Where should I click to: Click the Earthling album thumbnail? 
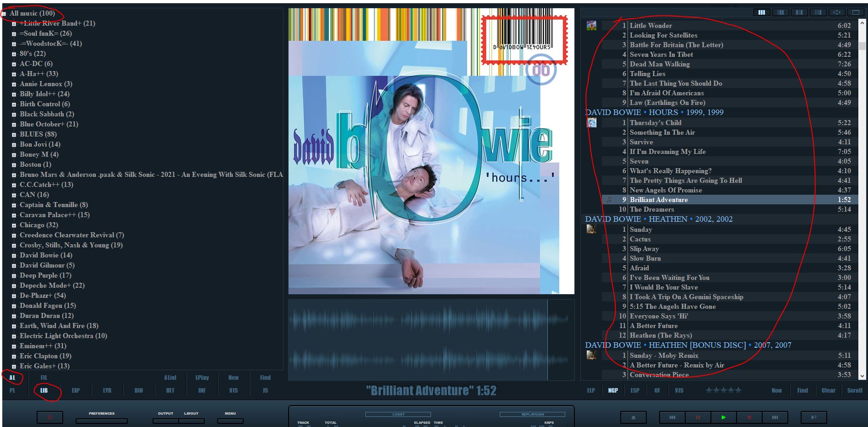pyautogui.click(x=591, y=26)
